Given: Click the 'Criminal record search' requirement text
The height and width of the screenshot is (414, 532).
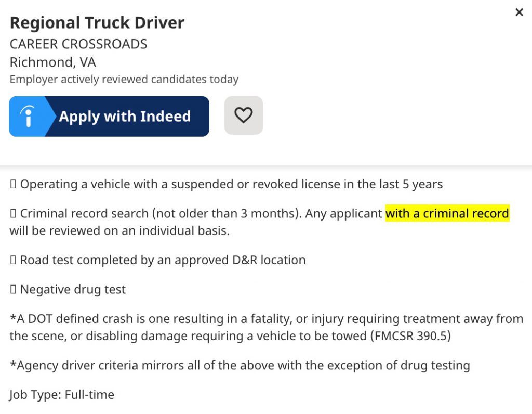Looking at the screenshot, I should pyautogui.click(x=84, y=214).
